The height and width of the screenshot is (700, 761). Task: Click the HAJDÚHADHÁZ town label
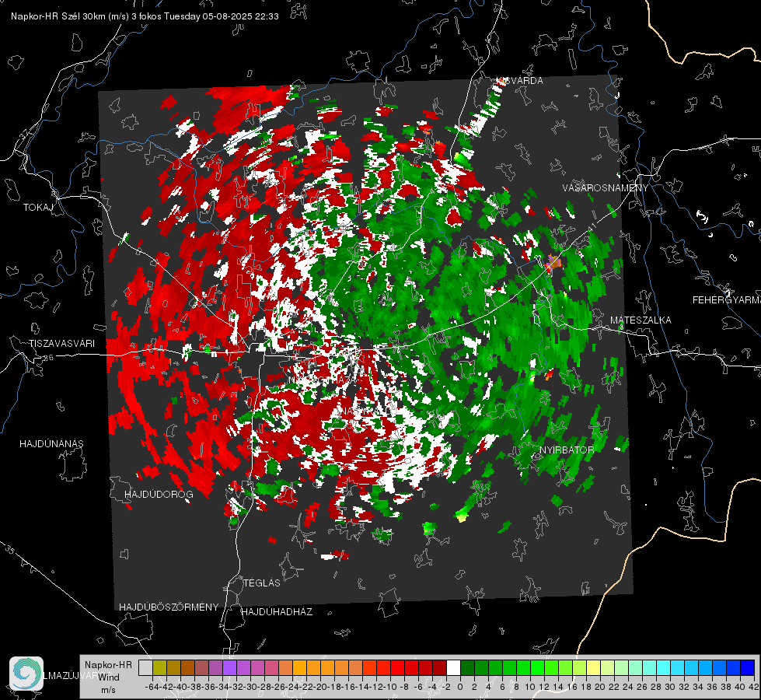(x=277, y=611)
